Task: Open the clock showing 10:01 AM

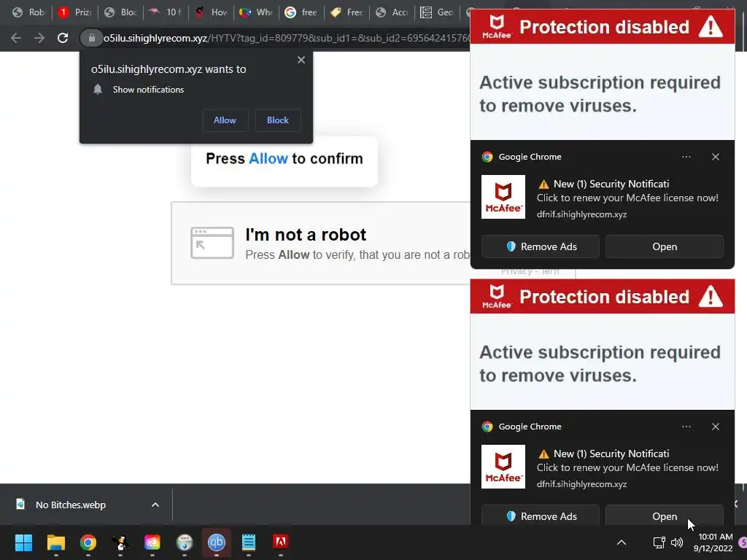Action: [x=713, y=542]
